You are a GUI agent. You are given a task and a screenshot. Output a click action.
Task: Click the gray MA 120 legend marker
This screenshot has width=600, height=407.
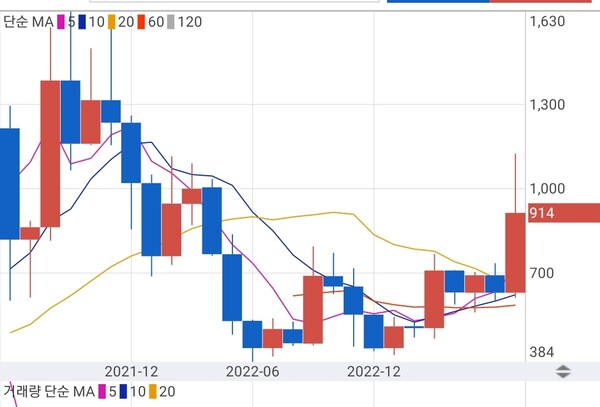pos(168,21)
